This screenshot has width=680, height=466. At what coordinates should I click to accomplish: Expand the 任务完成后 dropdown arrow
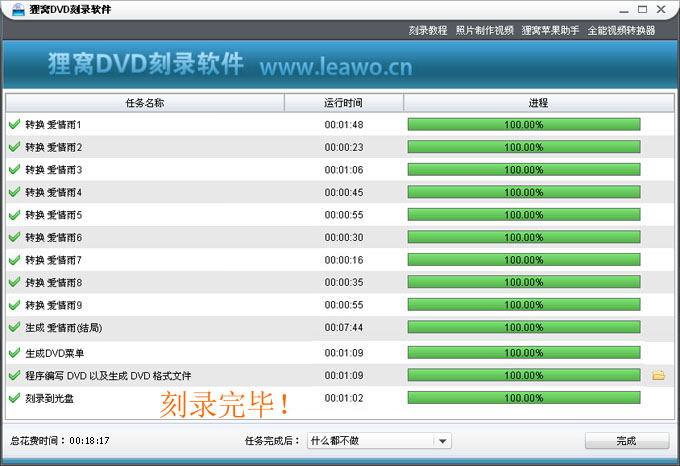(442, 441)
